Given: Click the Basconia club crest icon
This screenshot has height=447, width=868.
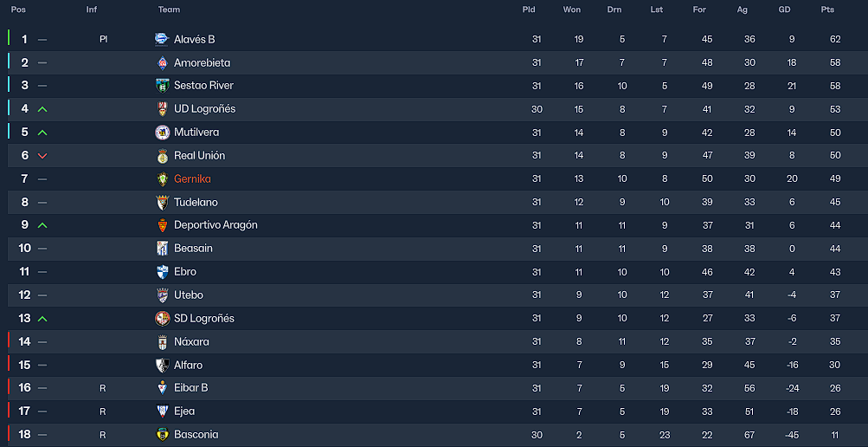Looking at the screenshot, I should pyautogui.click(x=162, y=435).
